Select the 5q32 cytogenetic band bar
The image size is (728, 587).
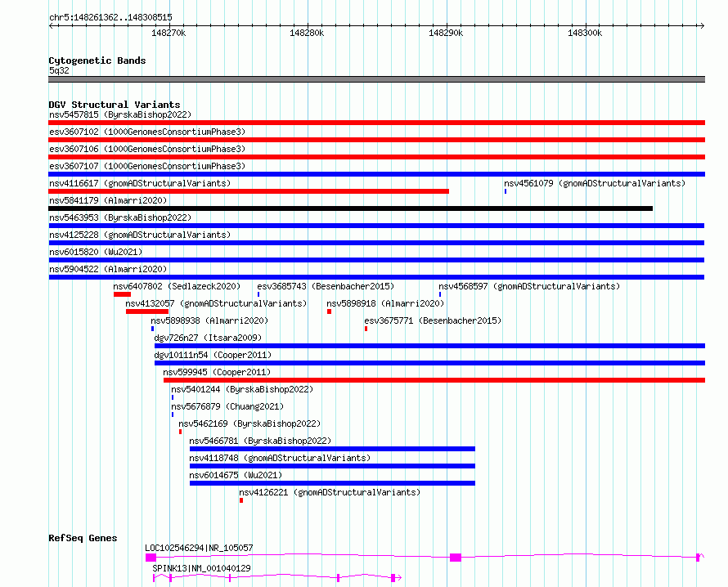376,79
